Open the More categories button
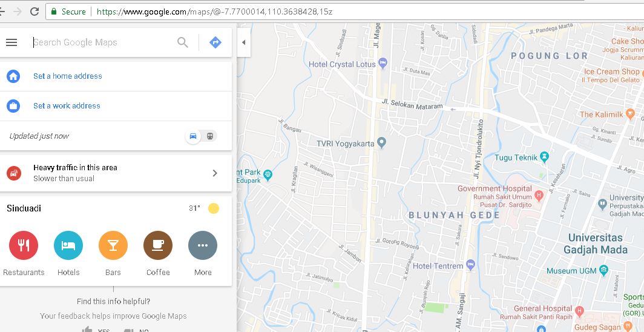 coord(203,245)
